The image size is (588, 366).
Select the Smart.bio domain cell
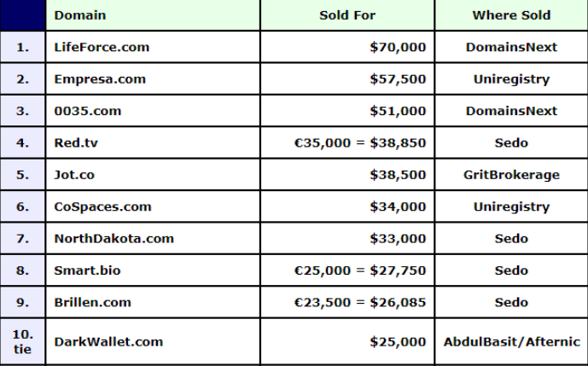coord(153,270)
